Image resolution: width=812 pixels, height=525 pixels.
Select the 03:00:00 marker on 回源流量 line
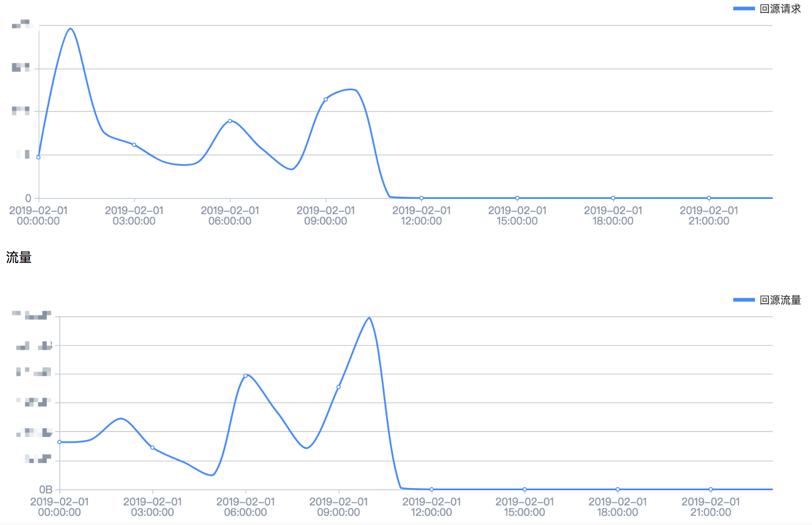click(152, 447)
